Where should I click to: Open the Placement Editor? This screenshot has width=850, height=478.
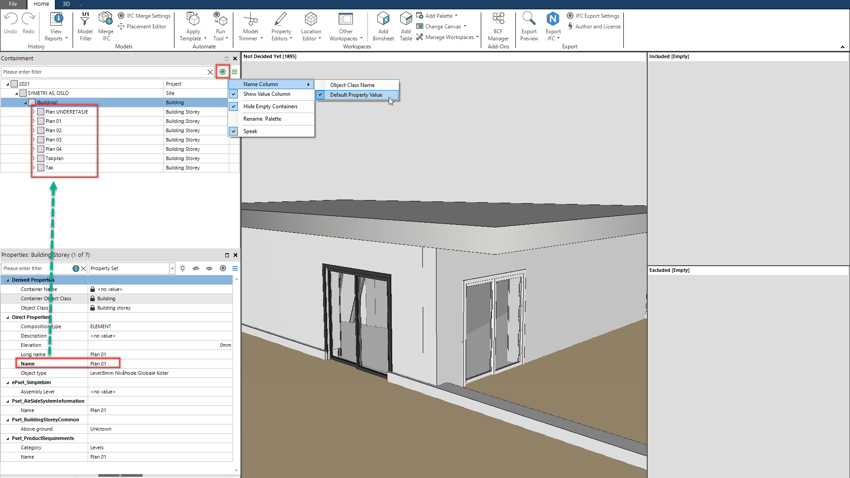pyautogui.click(x=145, y=27)
